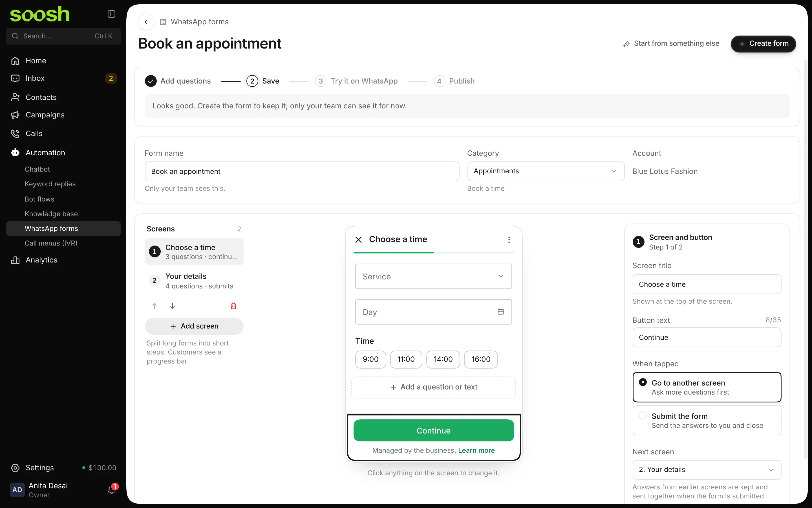This screenshot has width=812, height=508.
Task: Click the Anita Desai profile name
Action: click(x=48, y=485)
